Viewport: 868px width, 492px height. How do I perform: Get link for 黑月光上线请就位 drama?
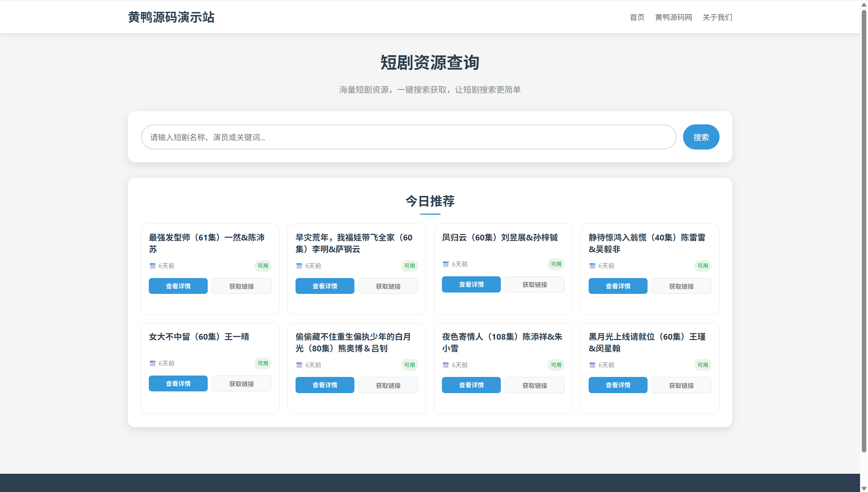point(681,385)
